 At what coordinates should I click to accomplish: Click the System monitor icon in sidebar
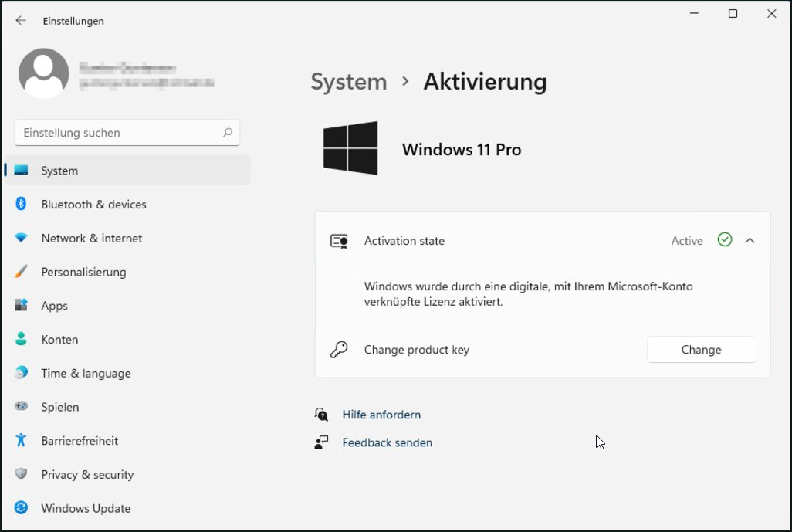coord(21,171)
